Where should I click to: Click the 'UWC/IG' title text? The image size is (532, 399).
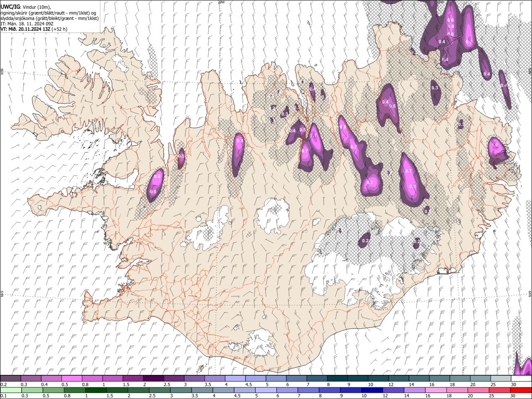pos(10,7)
